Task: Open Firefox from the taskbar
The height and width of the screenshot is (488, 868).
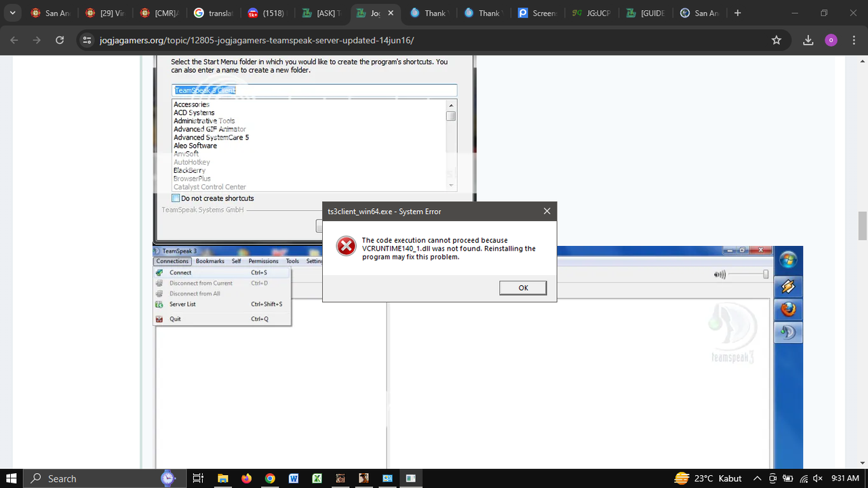Action: tap(246, 479)
